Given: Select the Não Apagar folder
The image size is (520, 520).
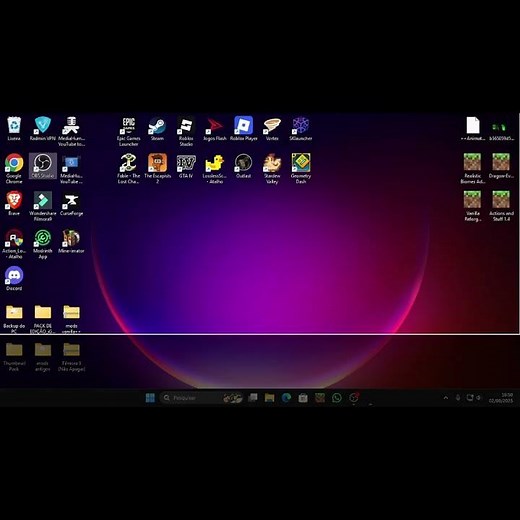Looking at the screenshot, I should click(x=71, y=357).
